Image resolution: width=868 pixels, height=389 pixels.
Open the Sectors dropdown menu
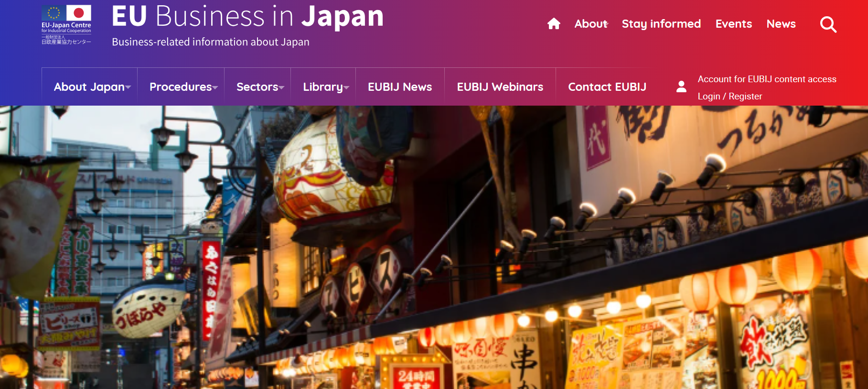pyautogui.click(x=260, y=87)
